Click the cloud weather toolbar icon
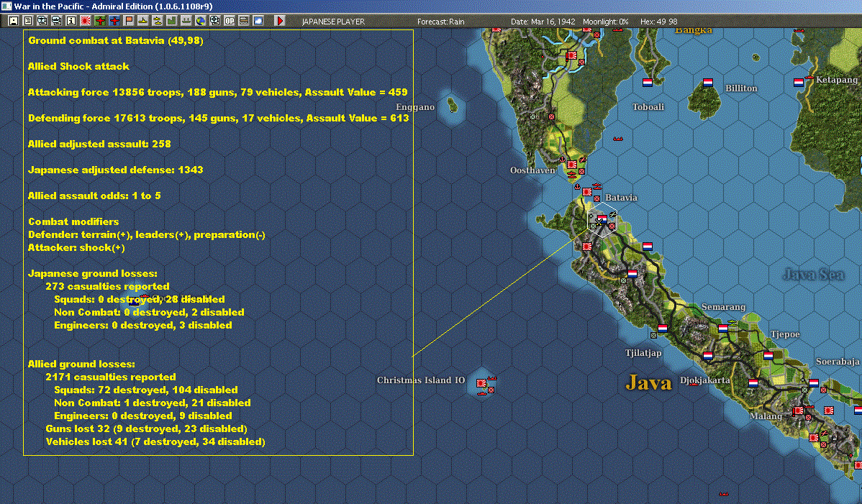 coord(258,21)
